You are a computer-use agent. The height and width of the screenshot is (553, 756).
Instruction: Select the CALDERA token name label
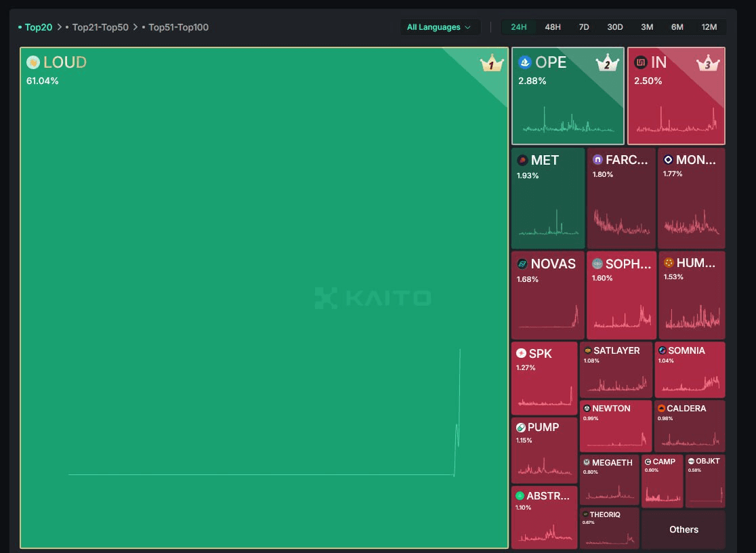(687, 408)
